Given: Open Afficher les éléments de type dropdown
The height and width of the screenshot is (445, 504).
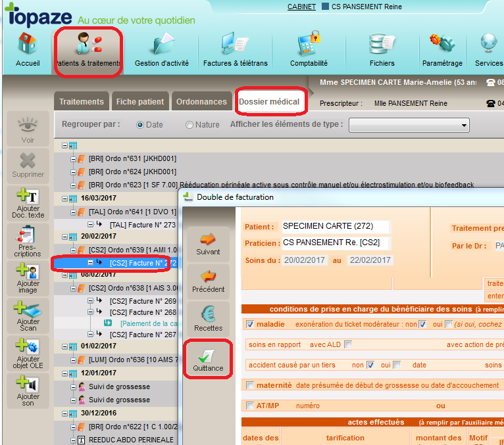Looking at the screenshot, I should click(409, 125).
